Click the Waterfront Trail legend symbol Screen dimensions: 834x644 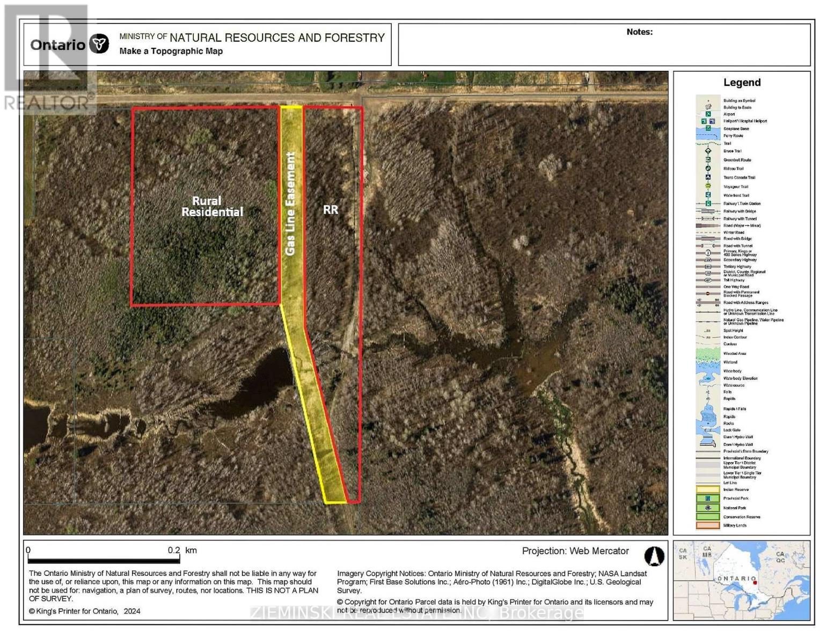click(708, 195)
